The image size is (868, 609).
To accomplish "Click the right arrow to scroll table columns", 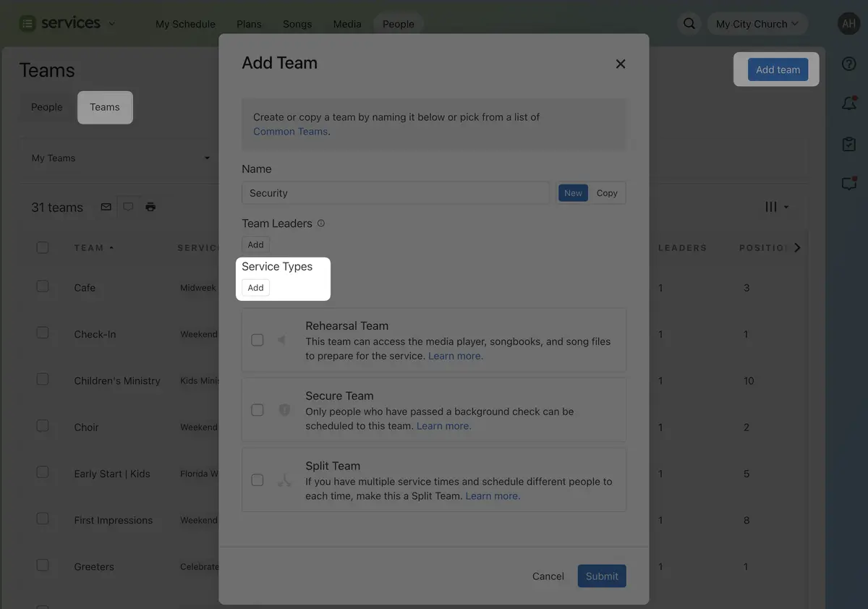I will tap(797, 247).
